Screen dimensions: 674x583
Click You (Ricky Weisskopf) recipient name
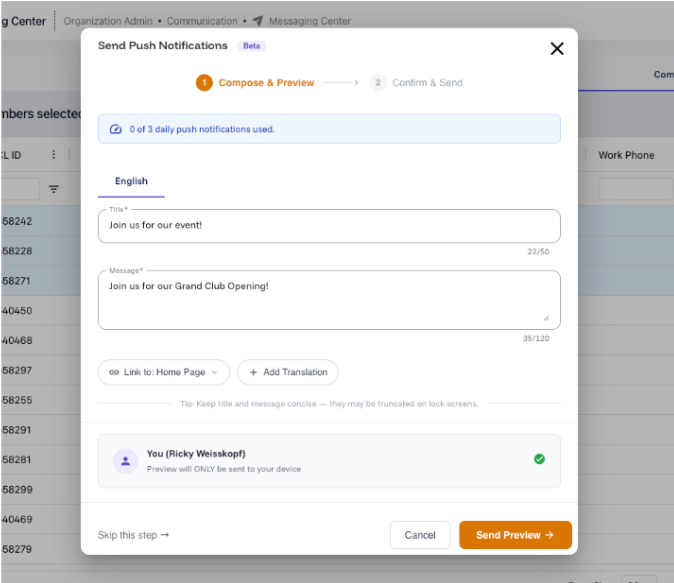point(196,454)
